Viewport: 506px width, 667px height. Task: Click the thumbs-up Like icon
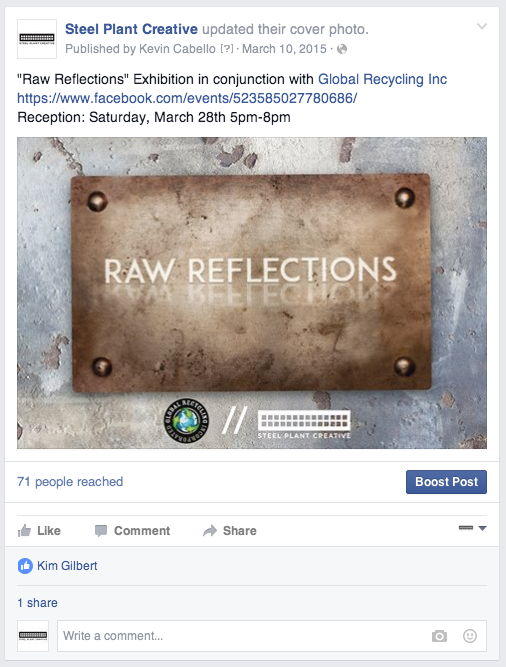point(24,530)
